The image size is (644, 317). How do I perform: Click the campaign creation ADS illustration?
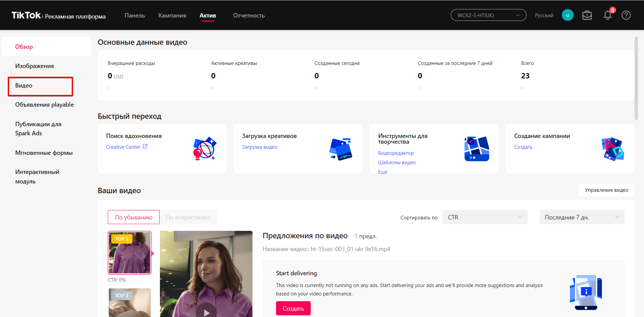[612, 149]
